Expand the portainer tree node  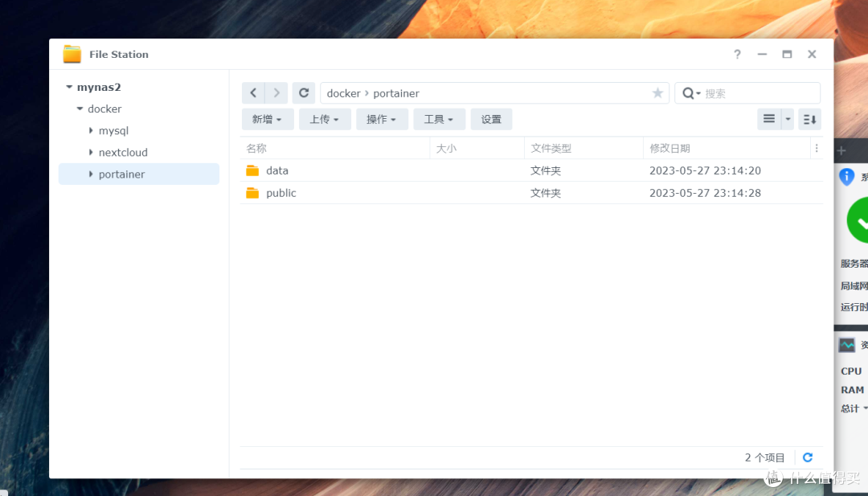tap(91, 174)
